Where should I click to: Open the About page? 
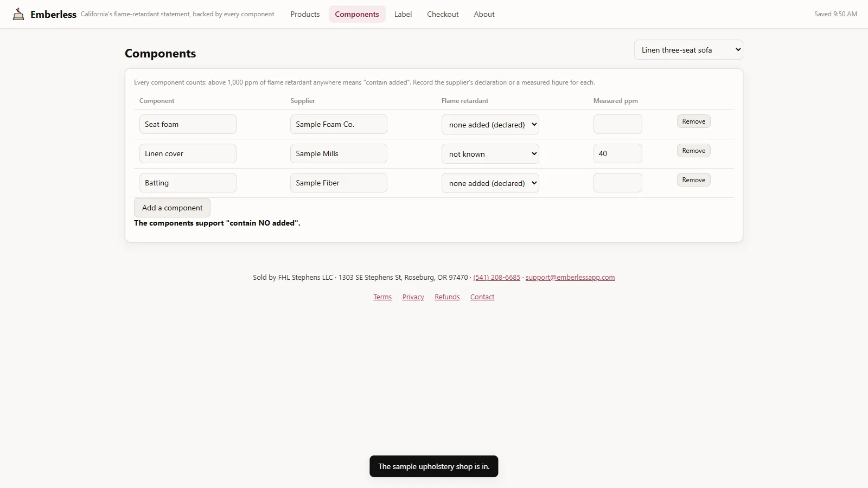(x=484, y=14)
